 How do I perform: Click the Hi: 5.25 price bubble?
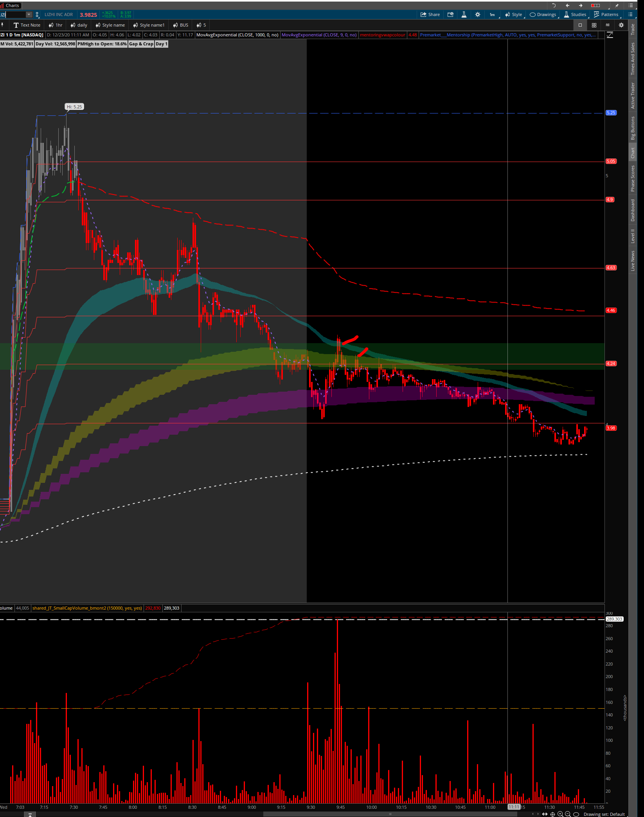74,107
